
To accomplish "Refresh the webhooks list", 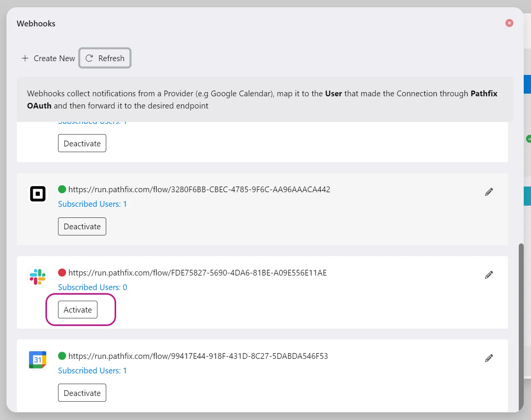I will point(105,58).
